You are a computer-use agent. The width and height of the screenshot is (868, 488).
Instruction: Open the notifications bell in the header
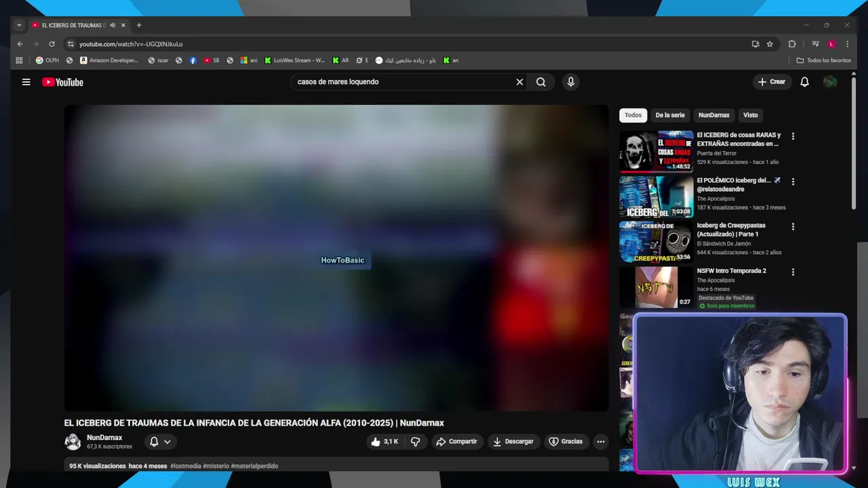tap(804, 82)
